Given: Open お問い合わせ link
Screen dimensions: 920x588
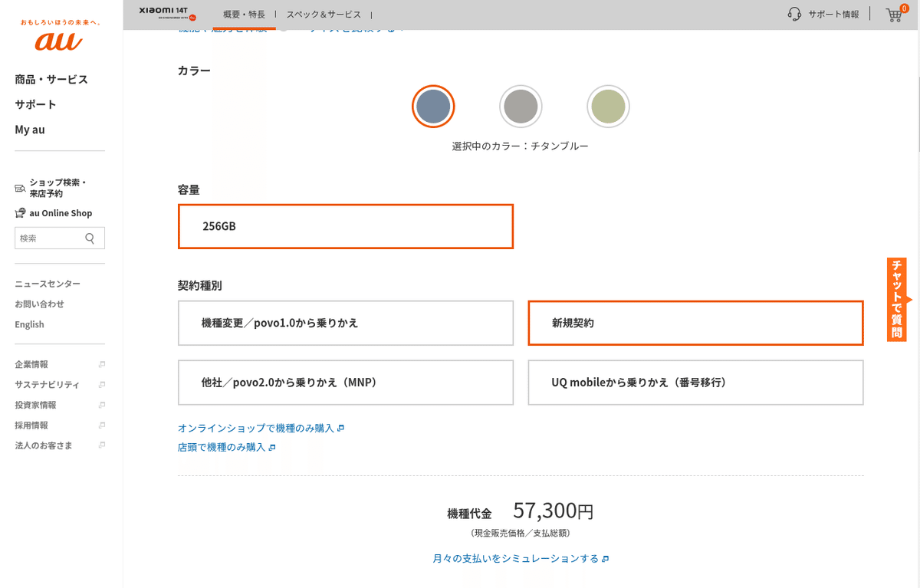Looking at the screenshot, I should [39, 304].
